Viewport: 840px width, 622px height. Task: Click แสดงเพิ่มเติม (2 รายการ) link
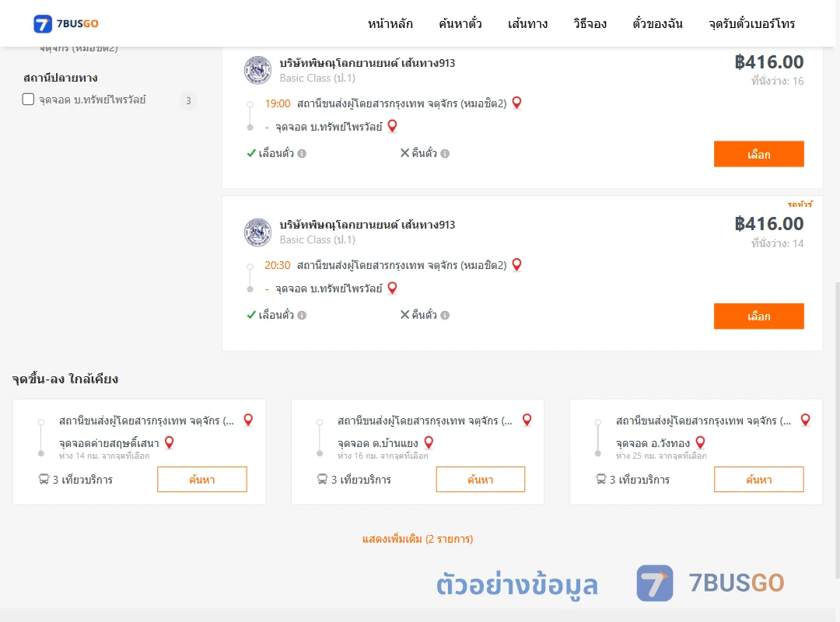click(x=418, y=539)
